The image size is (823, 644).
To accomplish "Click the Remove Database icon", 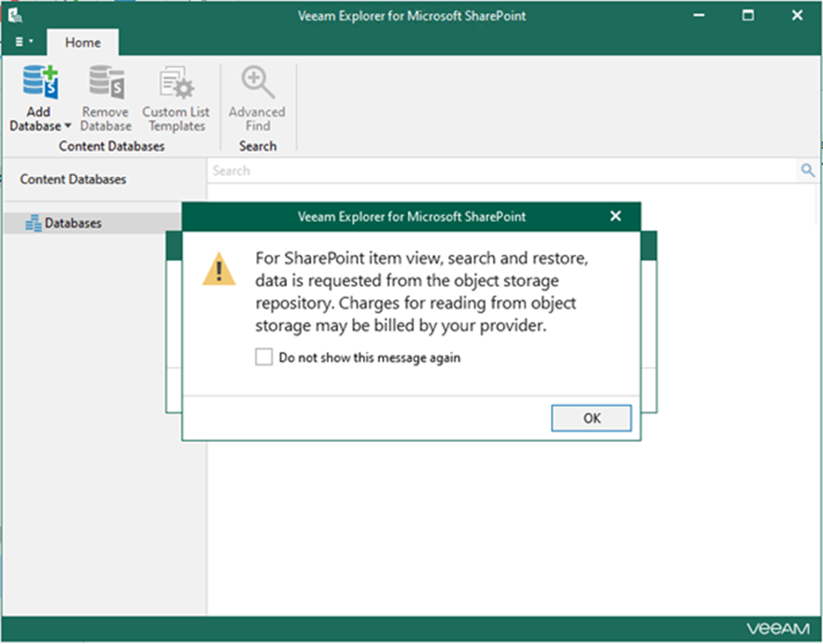I will coord(106,82).
